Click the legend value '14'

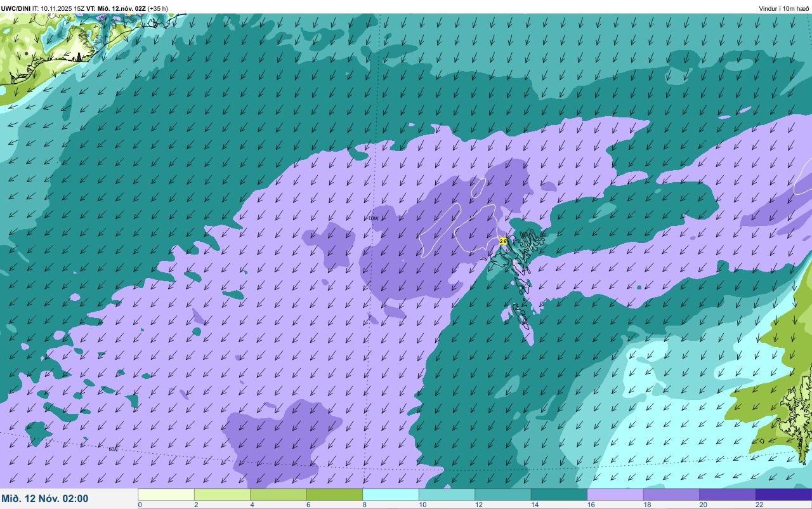pyautogui.click(x=534, y=505)
